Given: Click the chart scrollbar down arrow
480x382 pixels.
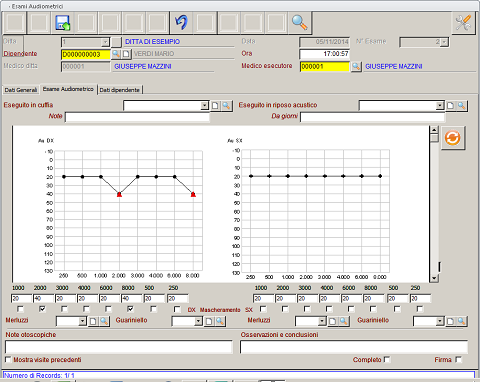Looking at the screenshot, I should (434, 278).
